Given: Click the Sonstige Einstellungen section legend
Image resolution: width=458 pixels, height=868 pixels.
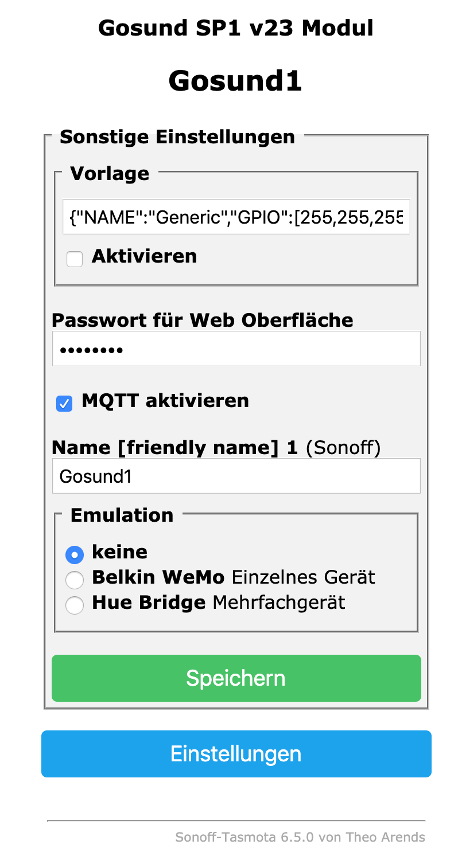Looking at the screenshot, I should [x=177, y=137].
